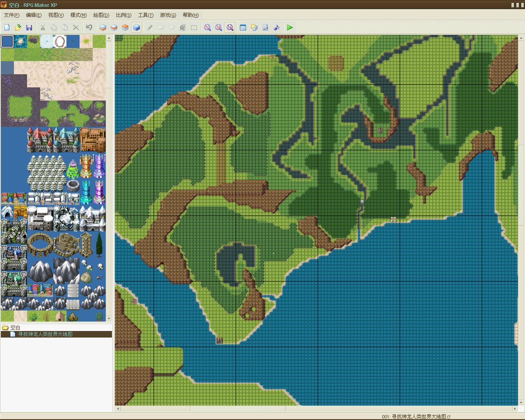This screenshot has height=420, width=525.
Task: Open the 文件(F) menu
Action: pyautogui.click(x=11, y=15)
